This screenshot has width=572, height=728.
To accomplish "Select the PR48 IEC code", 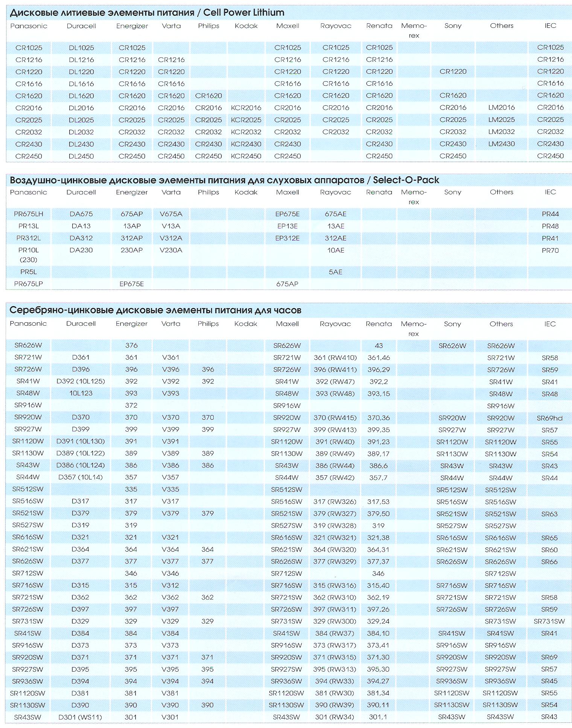I will click(550, 226).
